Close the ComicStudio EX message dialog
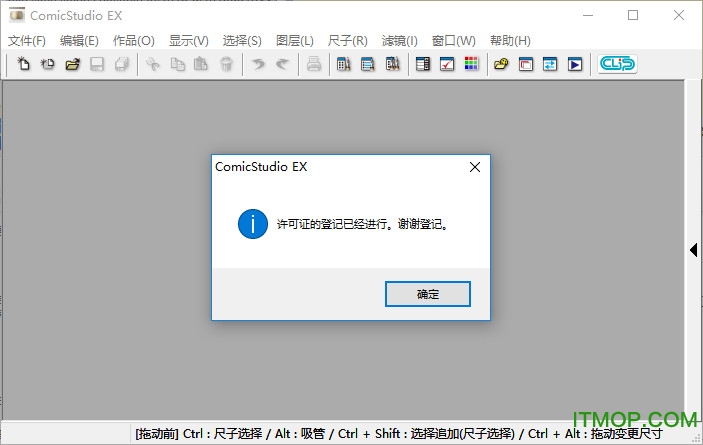This screenshot has width=703, height=445. coord(475,168)
